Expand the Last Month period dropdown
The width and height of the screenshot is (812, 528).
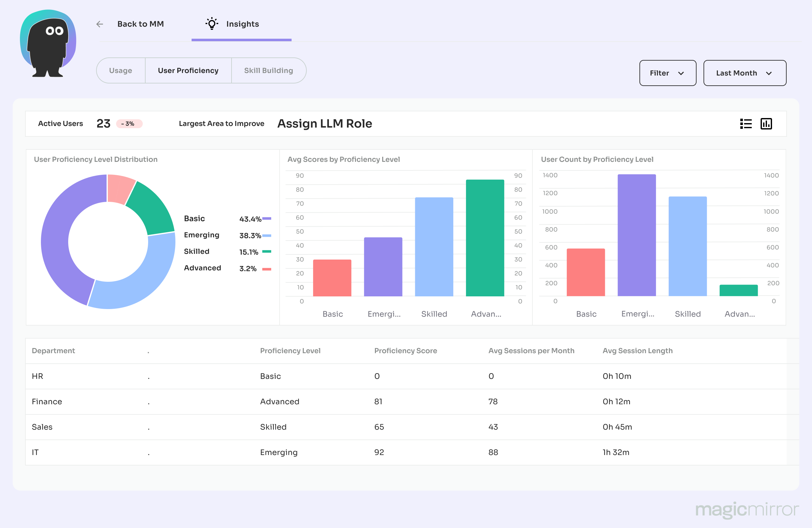(744, 73)
